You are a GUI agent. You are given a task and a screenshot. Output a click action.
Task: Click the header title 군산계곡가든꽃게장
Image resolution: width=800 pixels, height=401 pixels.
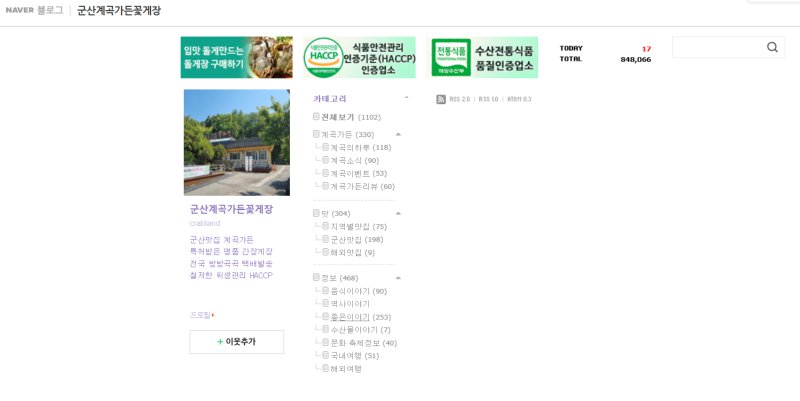click(x=119, y=11)
